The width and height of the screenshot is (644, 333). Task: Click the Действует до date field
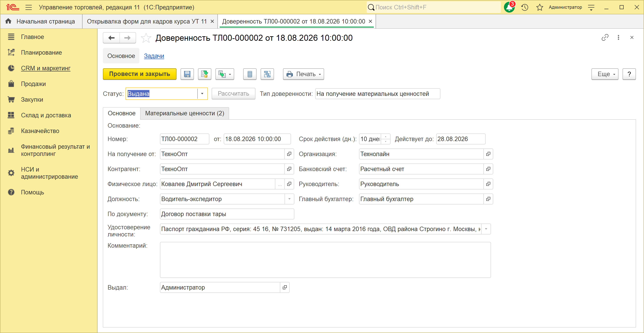click(461, 139)
